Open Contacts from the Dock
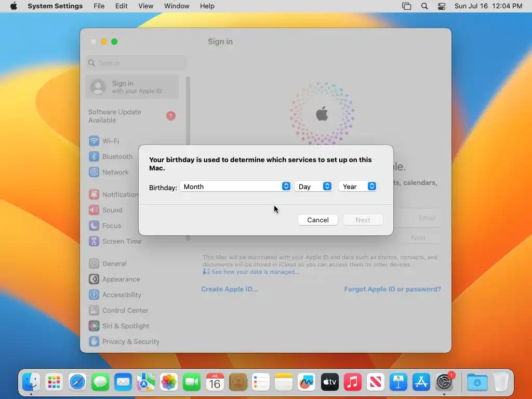The height and width of the screenshot is (399, 532). point(238,382)
